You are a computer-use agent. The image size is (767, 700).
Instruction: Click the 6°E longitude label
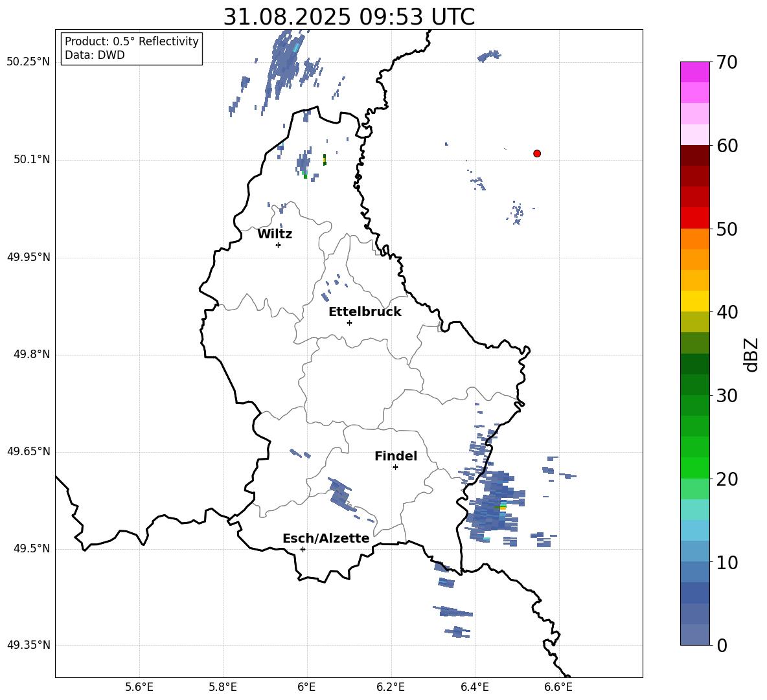point(306,687)
